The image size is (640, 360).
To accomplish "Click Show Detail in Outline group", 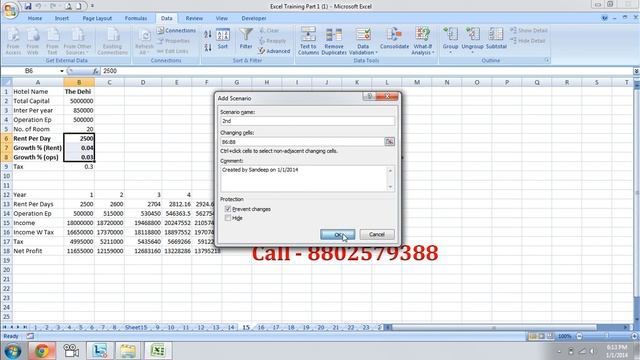I will 529,31.
